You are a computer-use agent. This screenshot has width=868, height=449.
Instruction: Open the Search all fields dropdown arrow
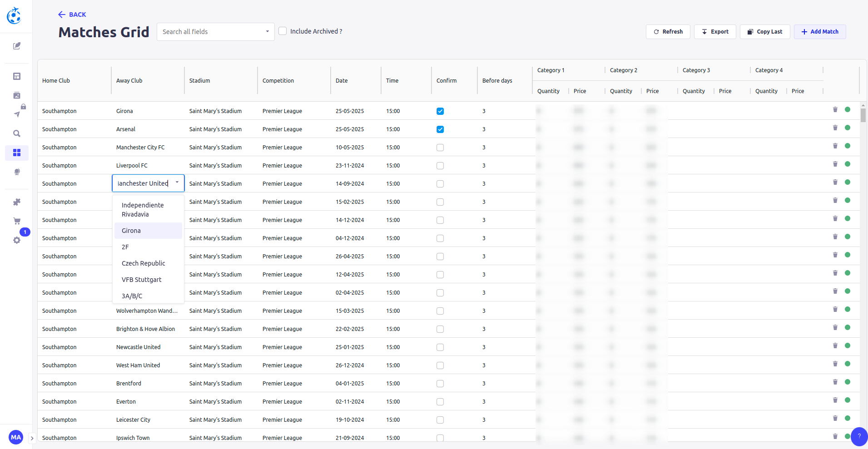(x=267, y=31)
